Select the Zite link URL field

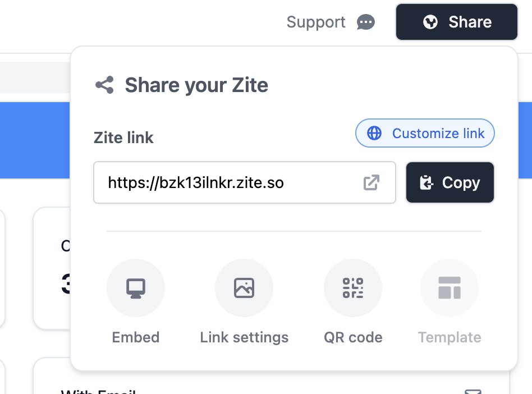(245, 182)
